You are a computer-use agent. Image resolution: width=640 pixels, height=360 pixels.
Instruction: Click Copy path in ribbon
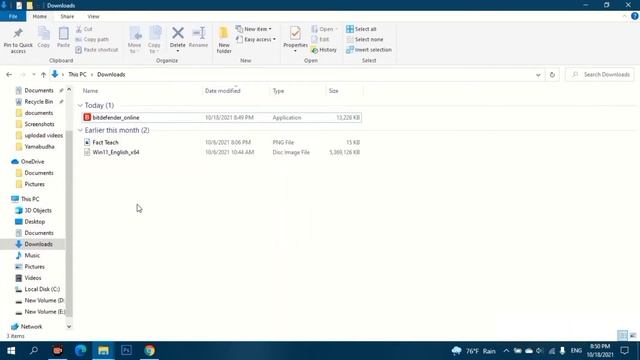click(92, 39)
